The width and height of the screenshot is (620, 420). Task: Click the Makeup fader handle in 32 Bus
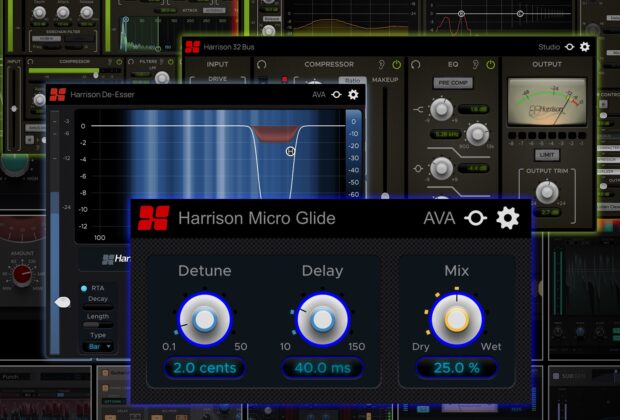point(385,196)
